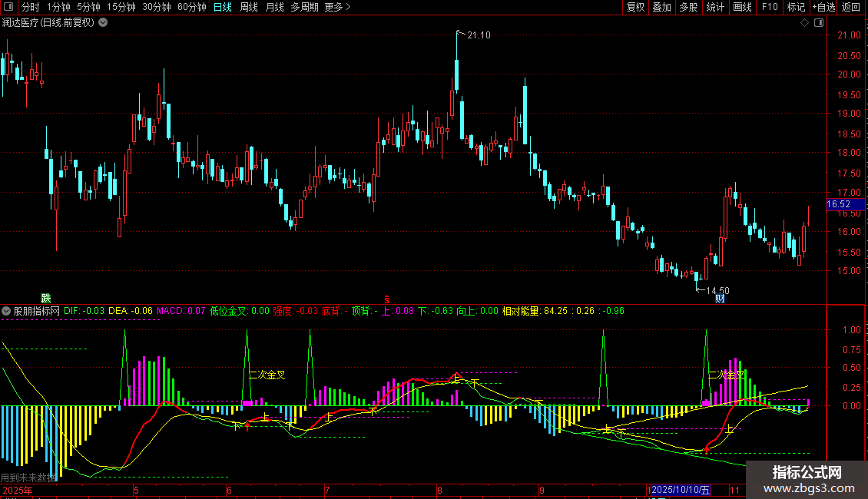The image size is (868, 499).
Task: Click the MACD: 0.07 value
Action: (x=181, y=311)
